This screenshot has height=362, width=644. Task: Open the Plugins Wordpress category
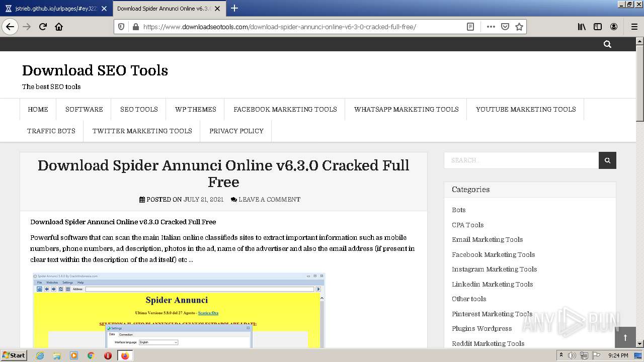[482, 329]
